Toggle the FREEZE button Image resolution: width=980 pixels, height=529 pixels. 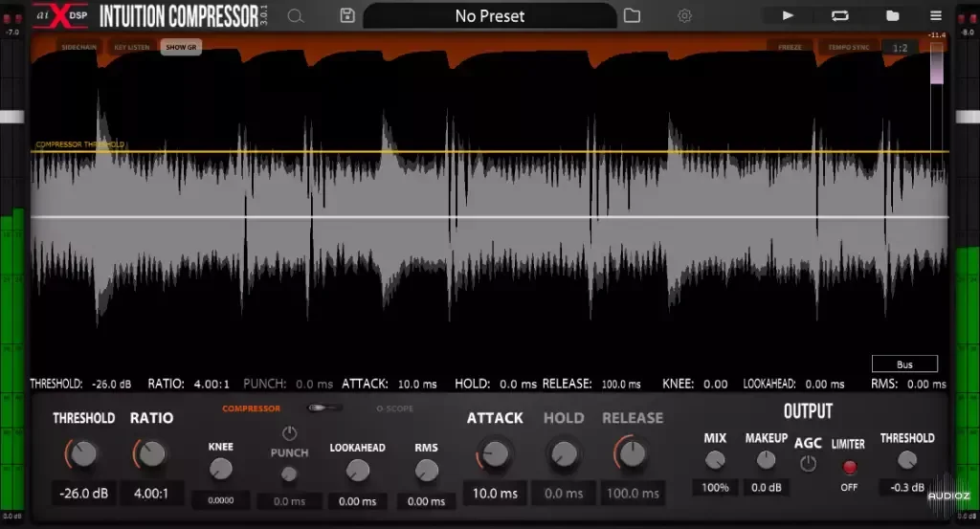790,48
